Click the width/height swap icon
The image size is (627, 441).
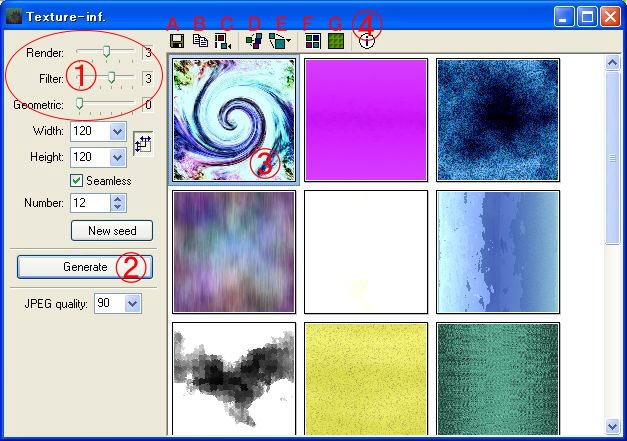(143, 144)
